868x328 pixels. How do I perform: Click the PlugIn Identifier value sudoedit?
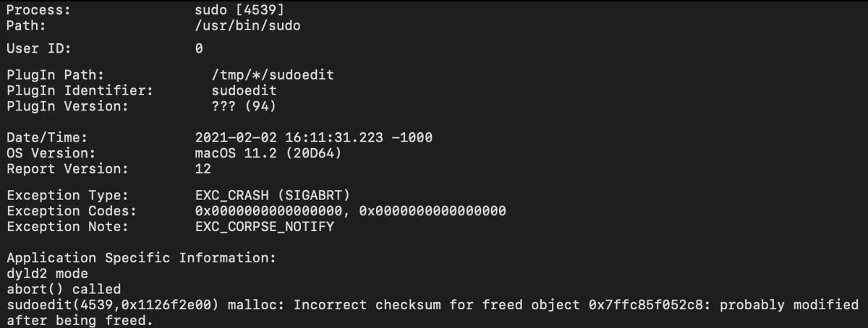tap(244, 90)
